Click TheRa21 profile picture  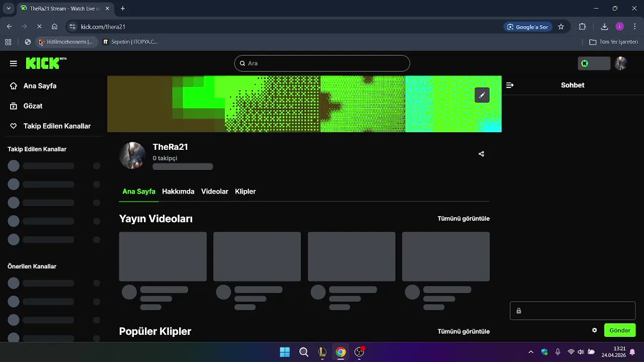coord(132,155)
